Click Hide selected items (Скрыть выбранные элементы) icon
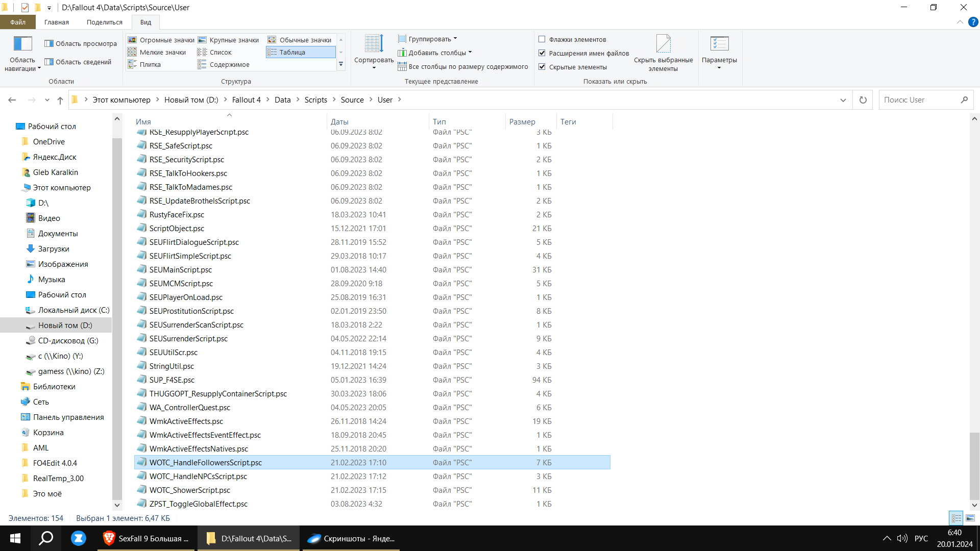This screenshot has width=980, height=551. (x=663, y=44)
